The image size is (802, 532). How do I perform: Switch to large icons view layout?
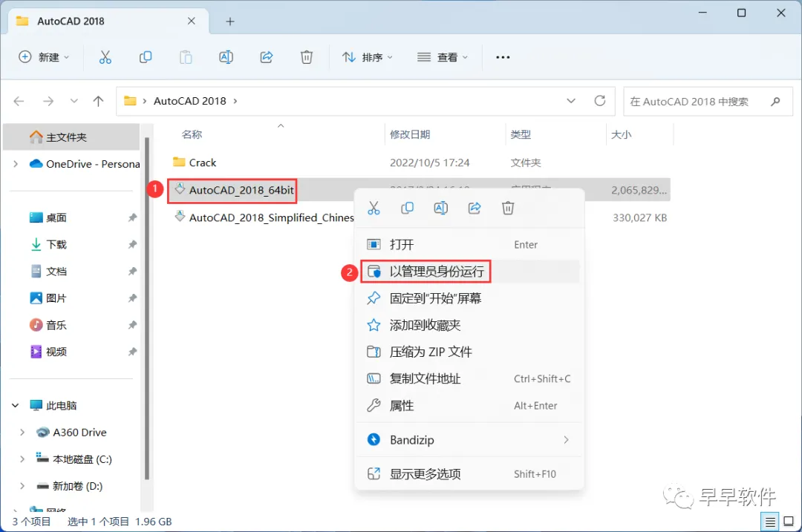click(x=789, y=522)
